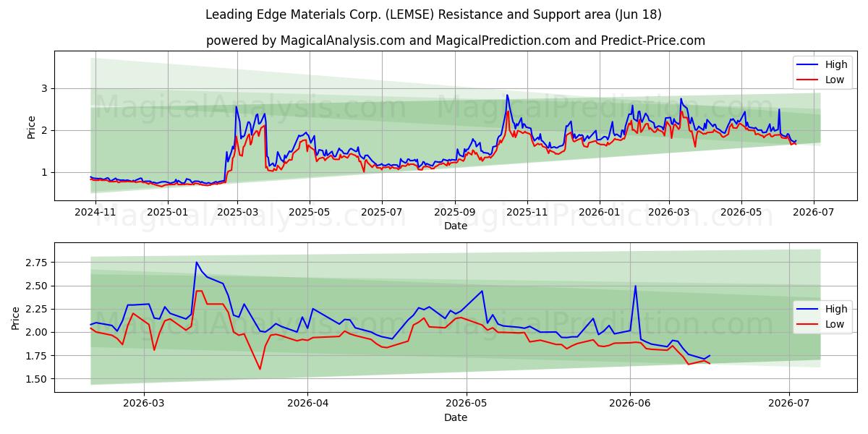The width and height of the screenshot is (868, 434).
Task: Click the price value '2' on top axis
Action: tap(43, 130)
